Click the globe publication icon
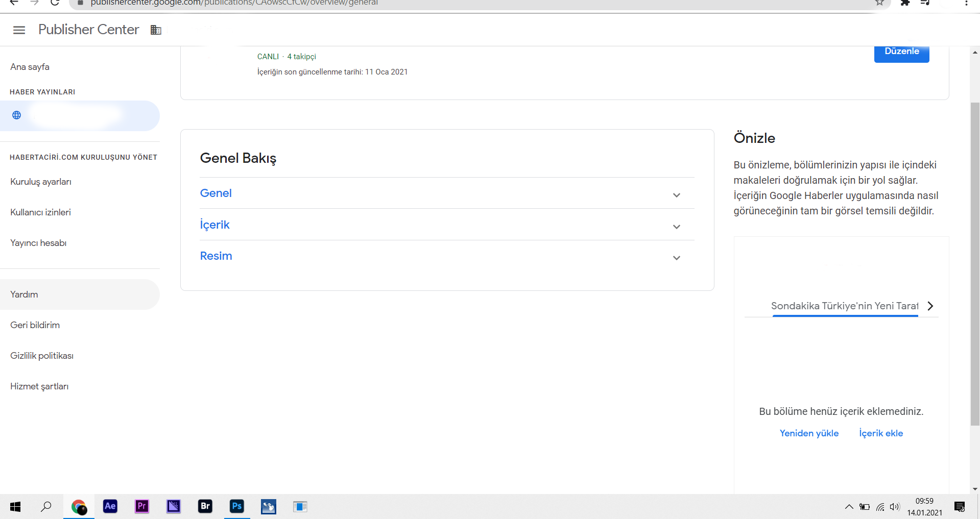The width and height of the screenshot is (980, 519). (17, 115)
